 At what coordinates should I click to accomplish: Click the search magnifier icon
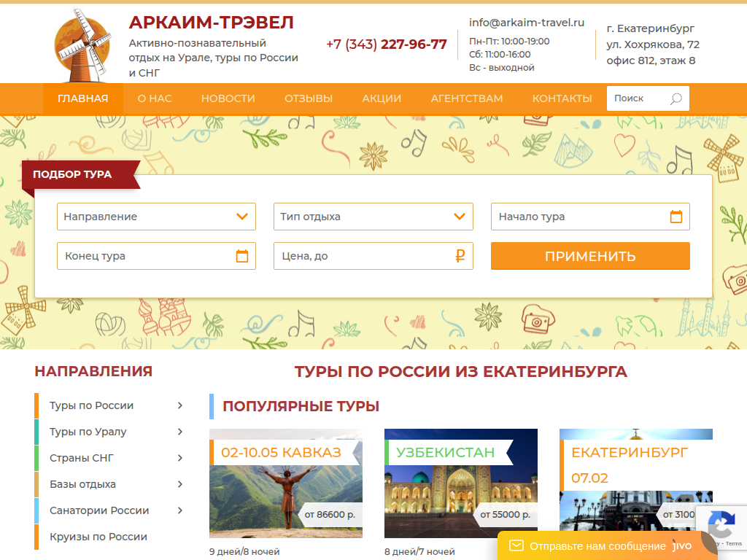click(676, 98)
